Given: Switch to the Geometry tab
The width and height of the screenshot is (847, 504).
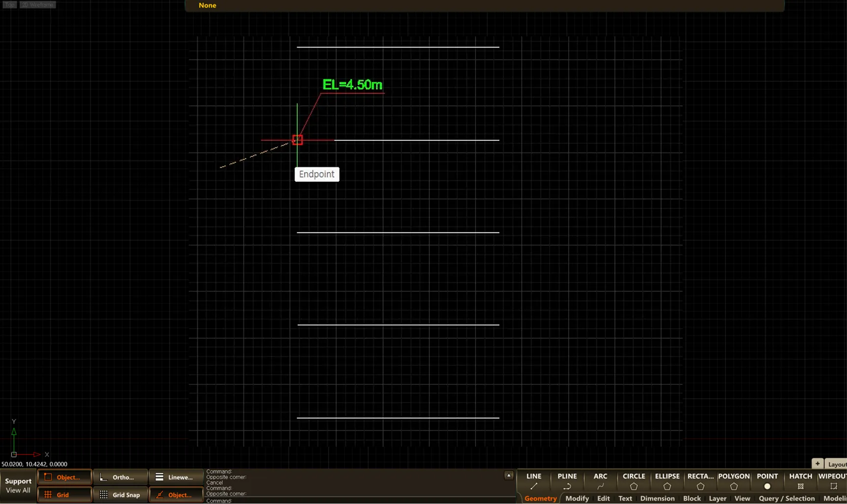Looking at the screenshot, I should 540,498.
